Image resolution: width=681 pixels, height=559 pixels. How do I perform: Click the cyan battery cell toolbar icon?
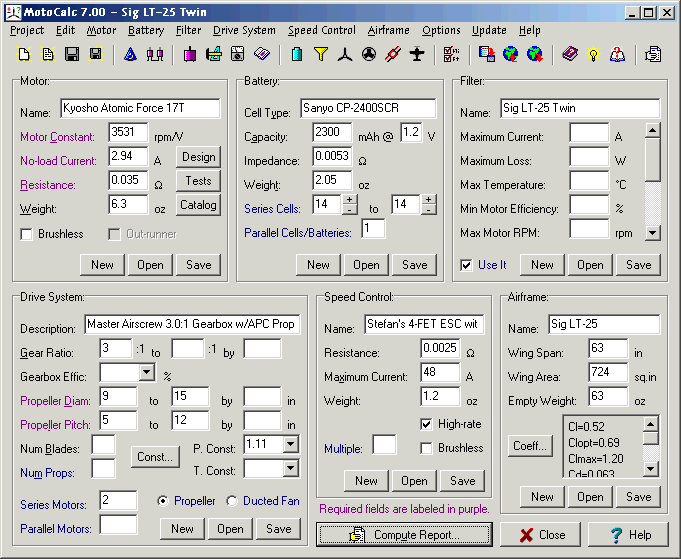point(297,54)
